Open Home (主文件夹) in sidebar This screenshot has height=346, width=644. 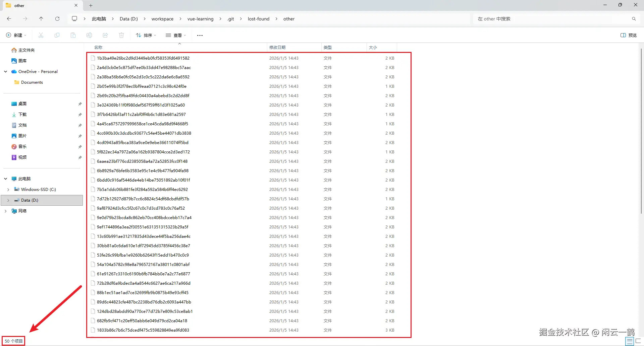26,50
